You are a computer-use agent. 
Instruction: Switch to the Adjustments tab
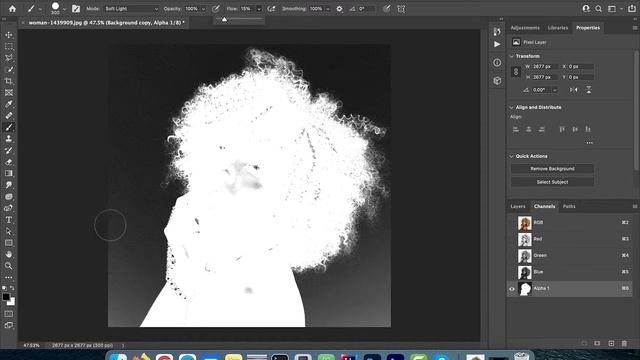point(525,28)
